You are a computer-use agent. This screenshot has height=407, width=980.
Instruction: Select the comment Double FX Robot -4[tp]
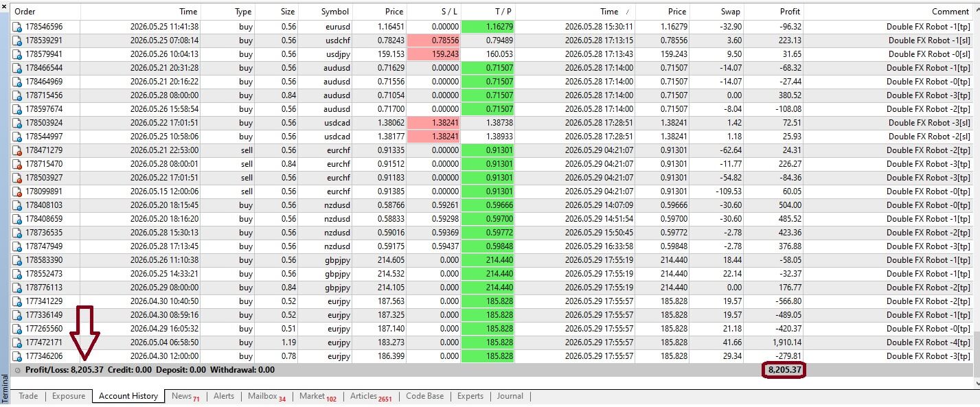point(928,342)
